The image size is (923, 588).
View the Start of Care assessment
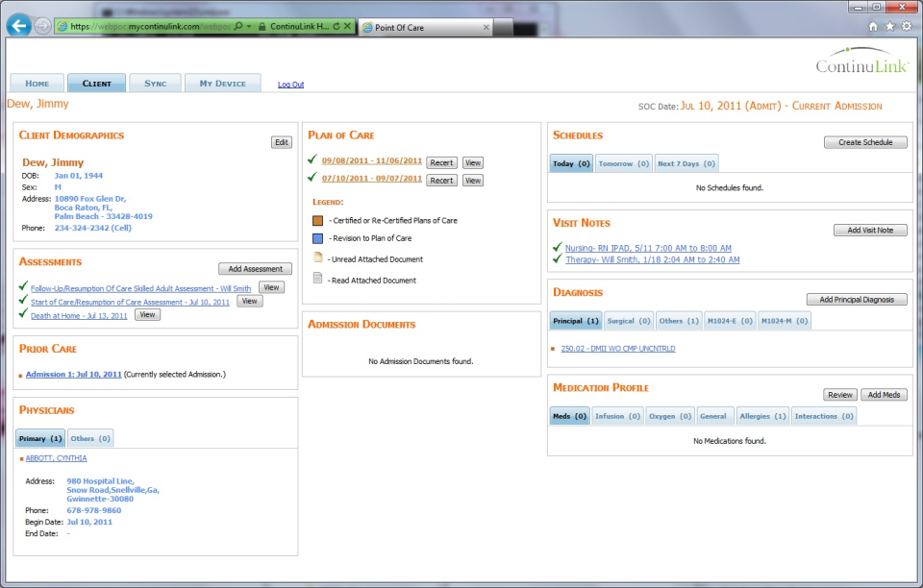click(x=250, y=301)
